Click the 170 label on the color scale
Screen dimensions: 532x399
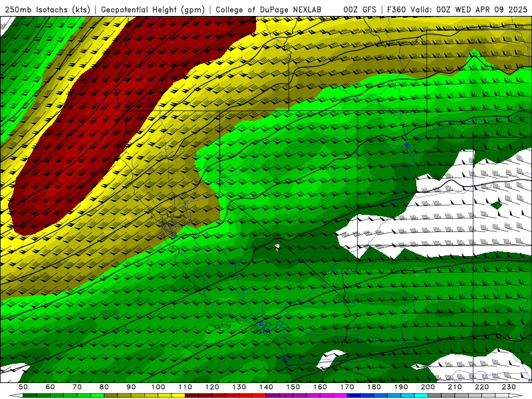coord(347,387)
